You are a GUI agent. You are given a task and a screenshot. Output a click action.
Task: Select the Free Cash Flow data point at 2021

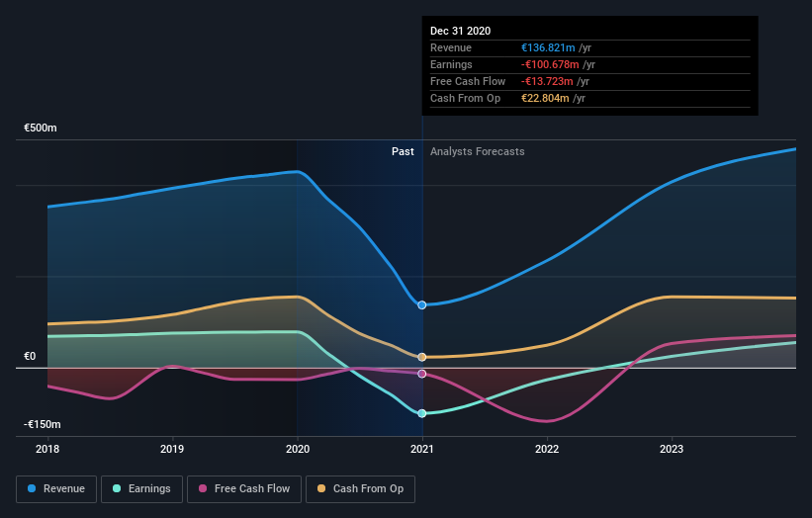(x=422, y=374)
